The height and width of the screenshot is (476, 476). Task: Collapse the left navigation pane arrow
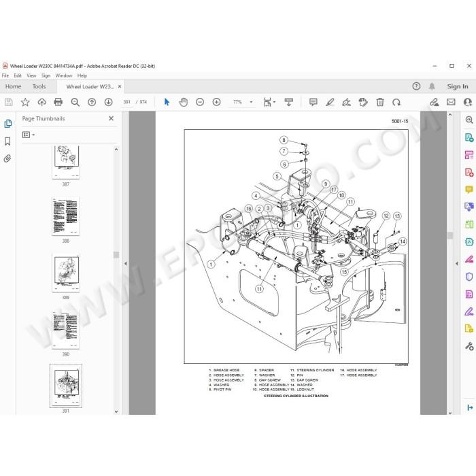point(125,264)
